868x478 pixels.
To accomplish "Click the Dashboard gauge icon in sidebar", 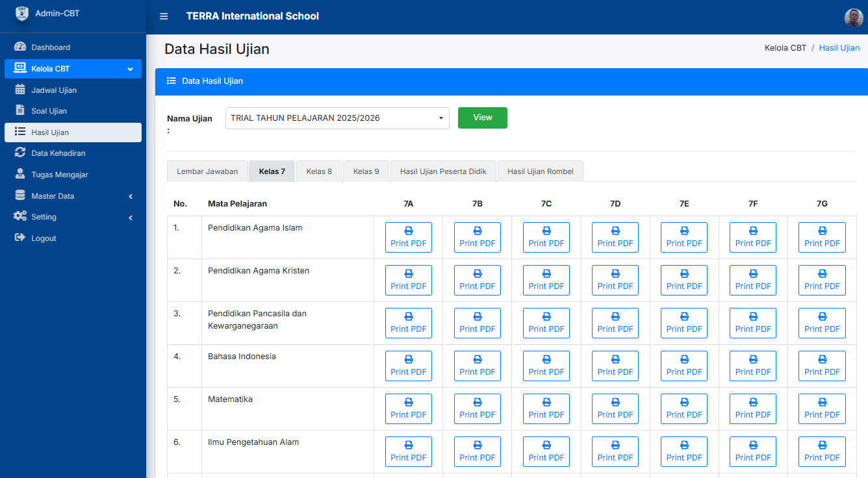I will 20,47.
